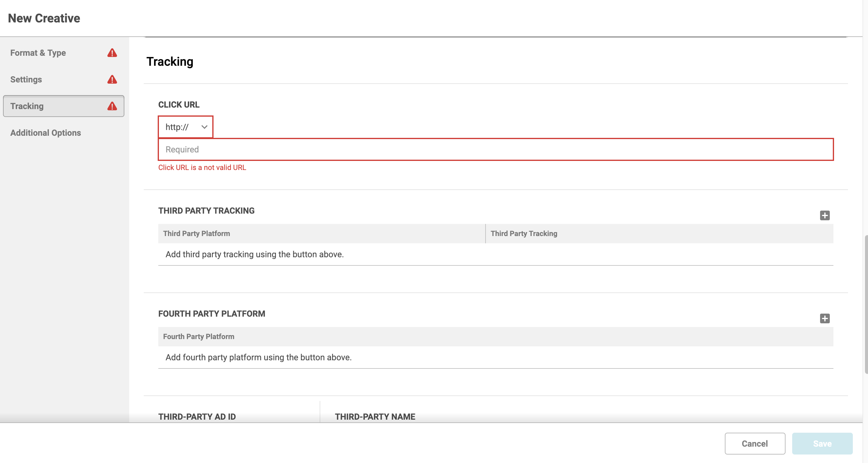Click the vertical scrollbar thumb
The height and width of the screenshot is (463, 868).
[x=866, y=305]
